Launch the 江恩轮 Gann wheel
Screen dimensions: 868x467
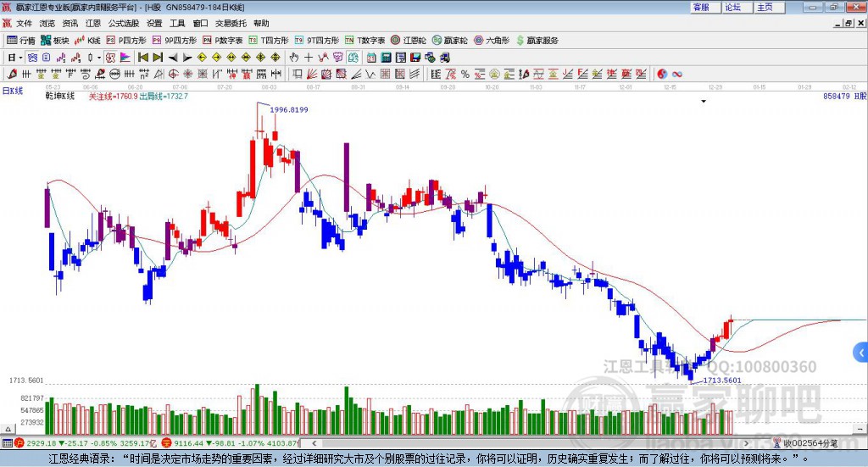pyautogui.click(x=409, y=41)
